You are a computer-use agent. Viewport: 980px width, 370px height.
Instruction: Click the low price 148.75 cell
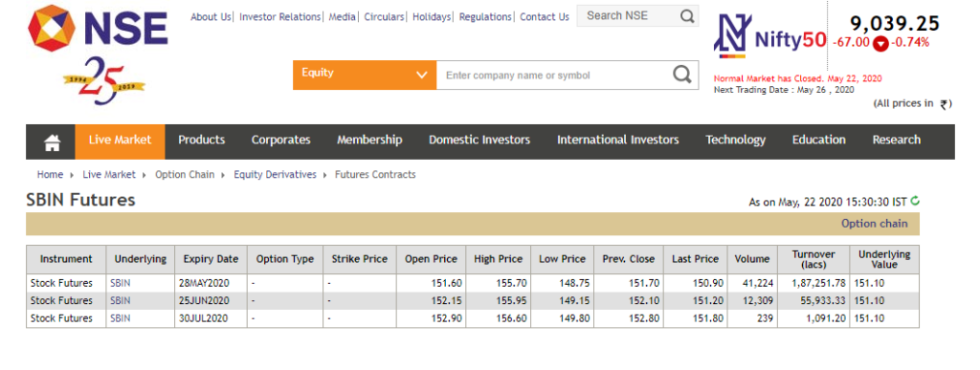[x=563, y=283]
